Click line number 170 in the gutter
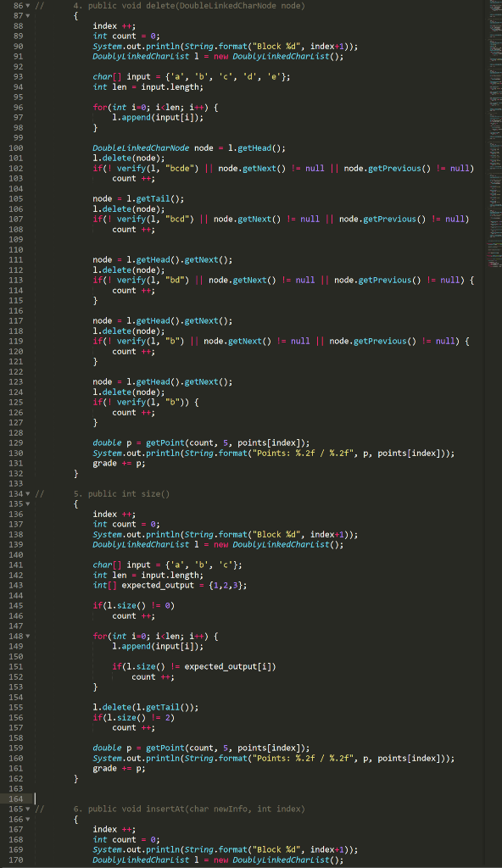 point(16,860)
